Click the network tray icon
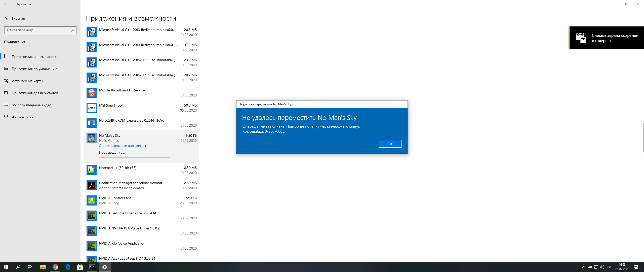644x272 pixels. tap(596, 267)
